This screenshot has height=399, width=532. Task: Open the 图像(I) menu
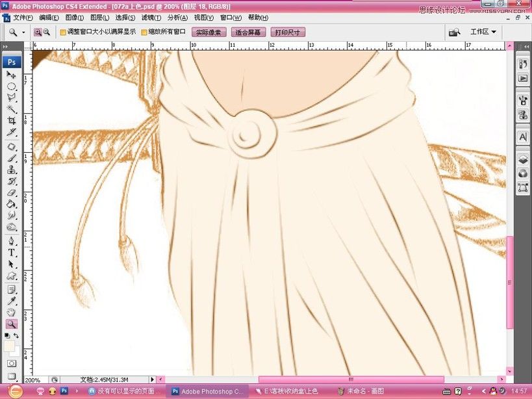(x=75, y=18)
